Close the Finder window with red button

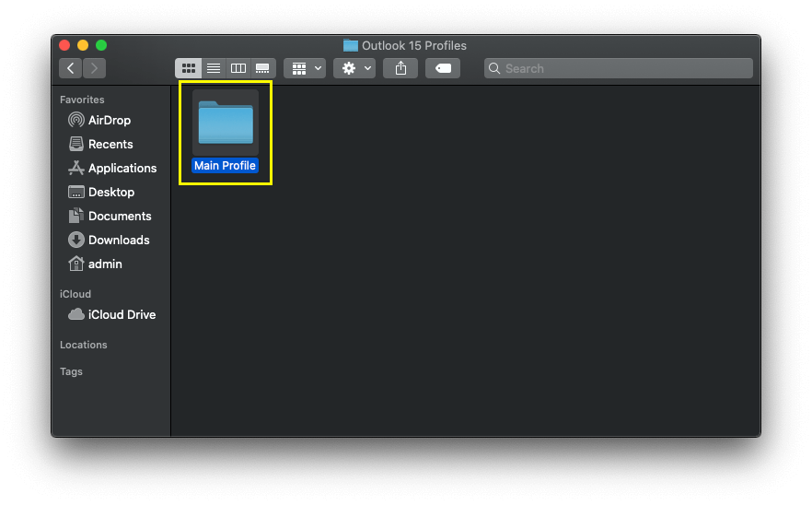[64, 45]
